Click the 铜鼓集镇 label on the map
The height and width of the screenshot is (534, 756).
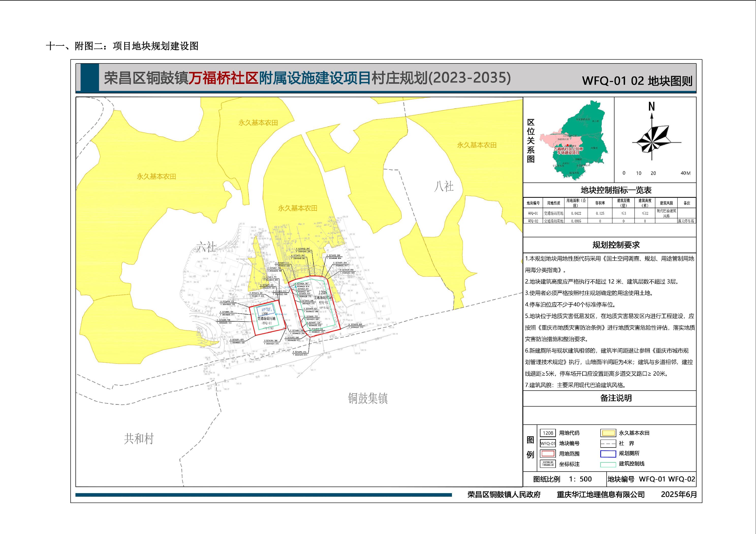[368, 398]
